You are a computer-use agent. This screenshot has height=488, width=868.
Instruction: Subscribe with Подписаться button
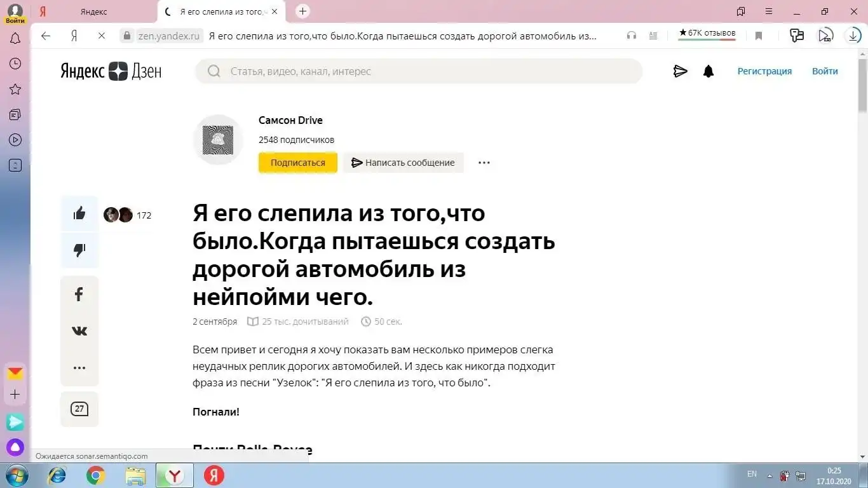click(297, 163)
